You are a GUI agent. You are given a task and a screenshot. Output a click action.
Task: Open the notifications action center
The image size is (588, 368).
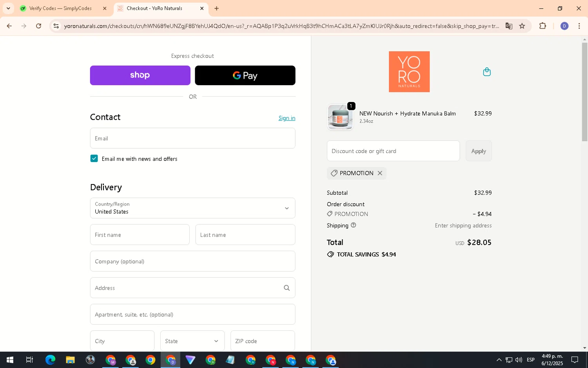pyautogui.click(x=575, y=360)
